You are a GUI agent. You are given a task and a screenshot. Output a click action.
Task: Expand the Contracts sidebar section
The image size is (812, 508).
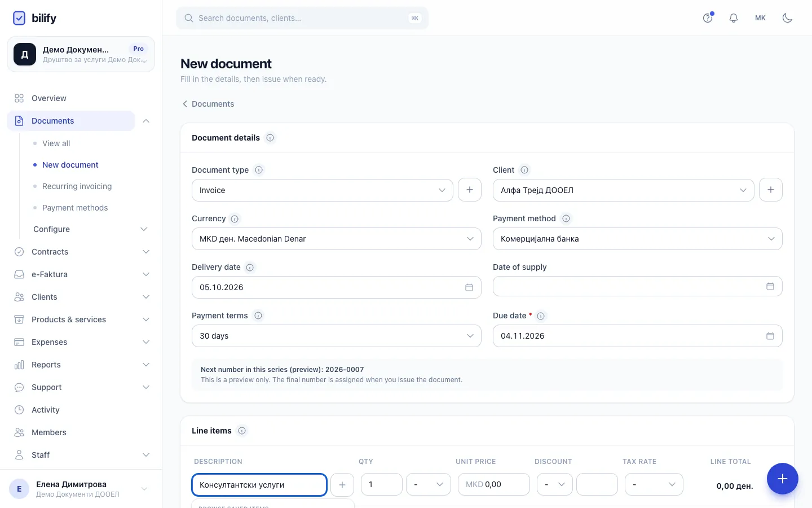click(x=81, y=252)
